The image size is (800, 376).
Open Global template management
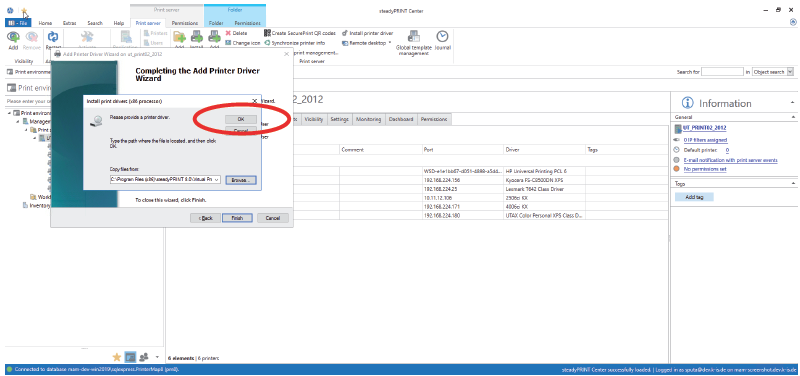point(413,43)
